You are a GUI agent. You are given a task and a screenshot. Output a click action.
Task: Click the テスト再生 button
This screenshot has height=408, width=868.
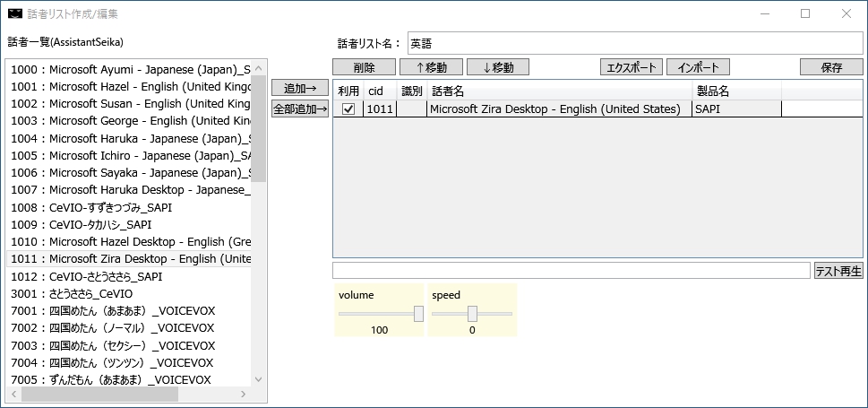[x=838, y=271]
